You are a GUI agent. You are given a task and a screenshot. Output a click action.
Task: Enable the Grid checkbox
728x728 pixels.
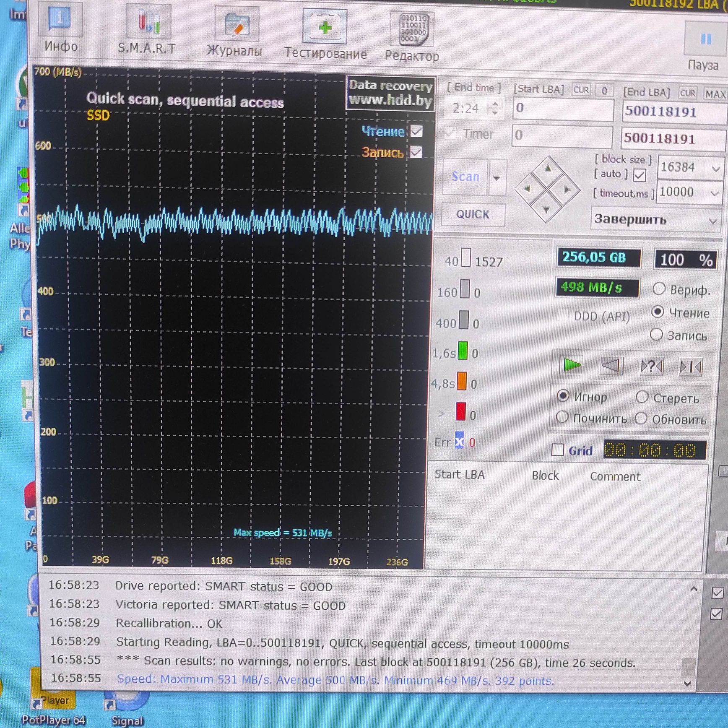[x=557, y=450]
